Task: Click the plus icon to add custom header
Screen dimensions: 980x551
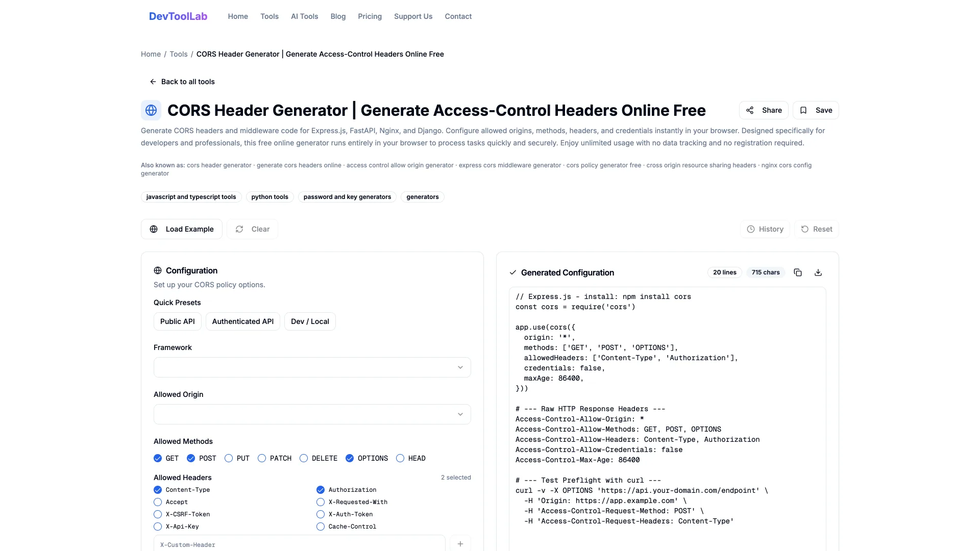Action: point(460,544)
